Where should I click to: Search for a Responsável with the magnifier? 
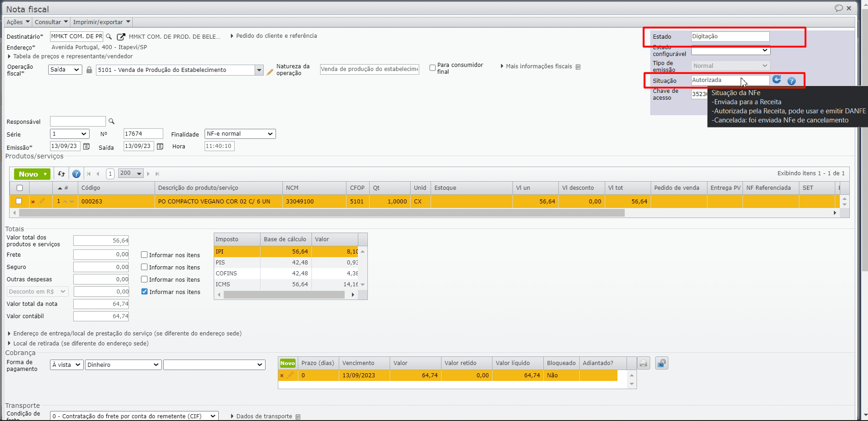(111, 122)
